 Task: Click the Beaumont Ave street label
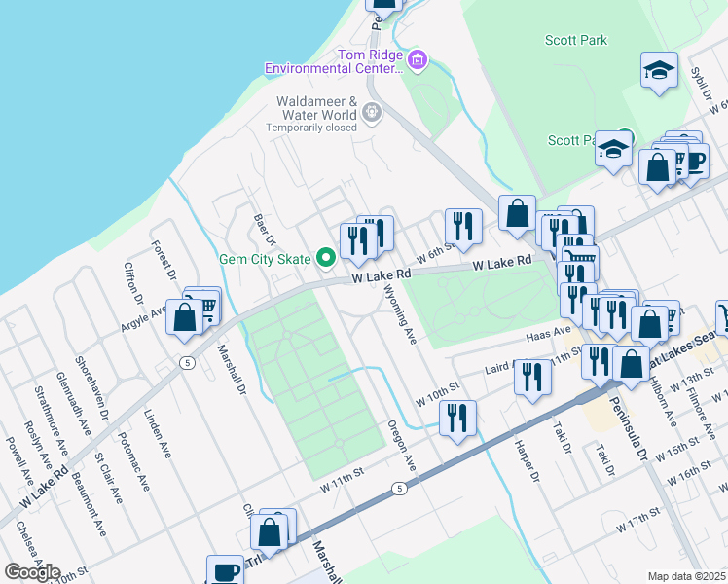coord(89,504)
